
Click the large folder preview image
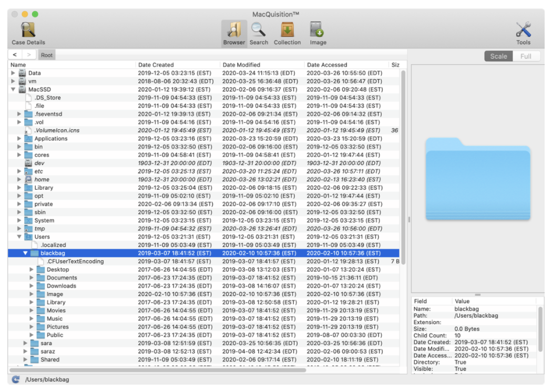point(478,179)
